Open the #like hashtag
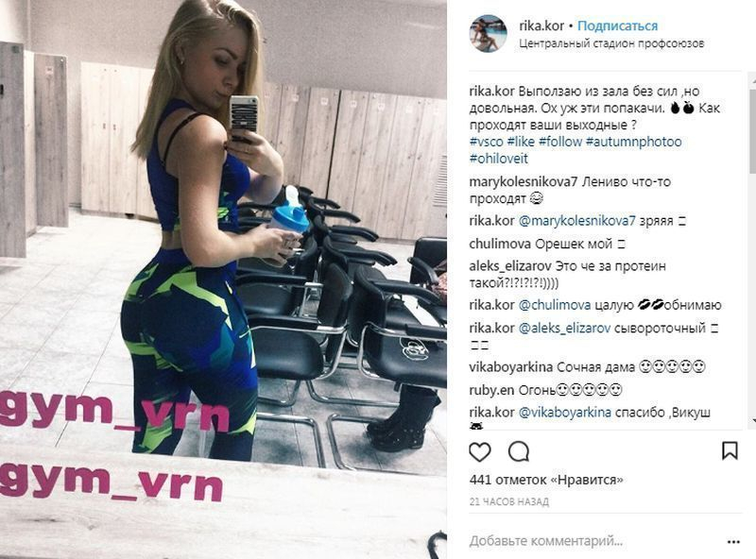The height and width of the screenshot is (559, 756). tap(521, 142)
